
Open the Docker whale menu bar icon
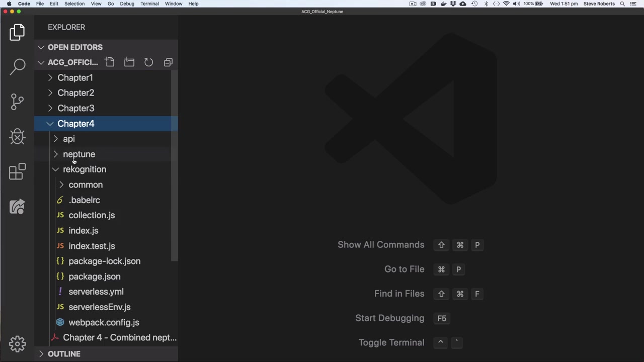point(443,4)
